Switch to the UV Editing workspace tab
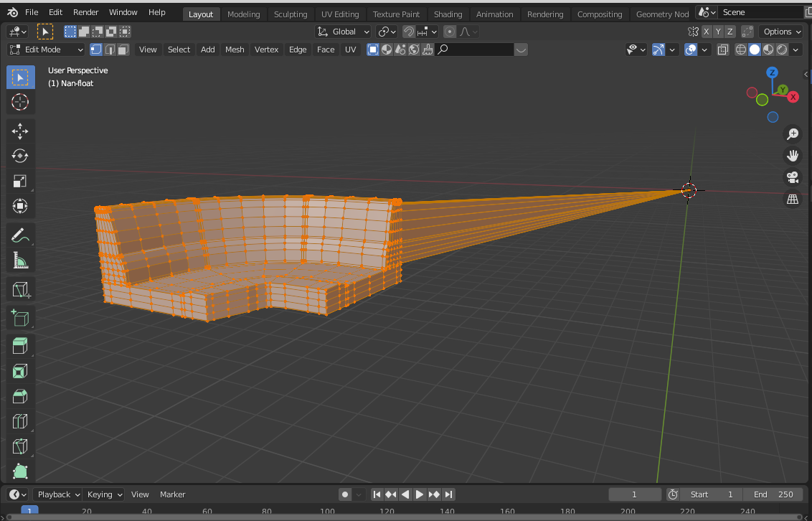The image size is (812, 521). (x=340, y=13)
